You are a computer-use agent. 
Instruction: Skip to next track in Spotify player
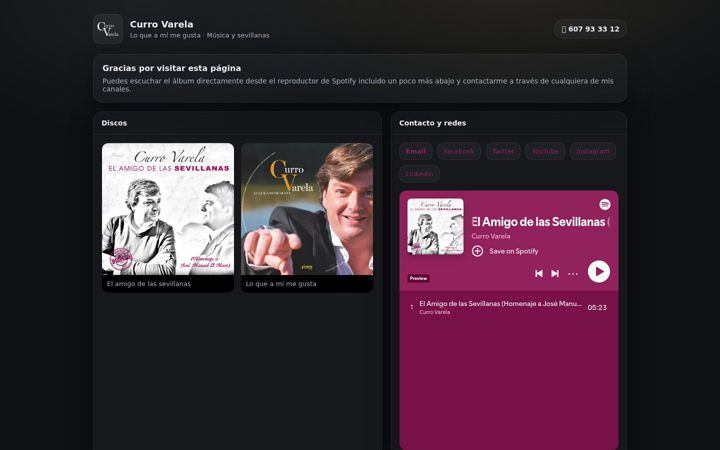555,274
